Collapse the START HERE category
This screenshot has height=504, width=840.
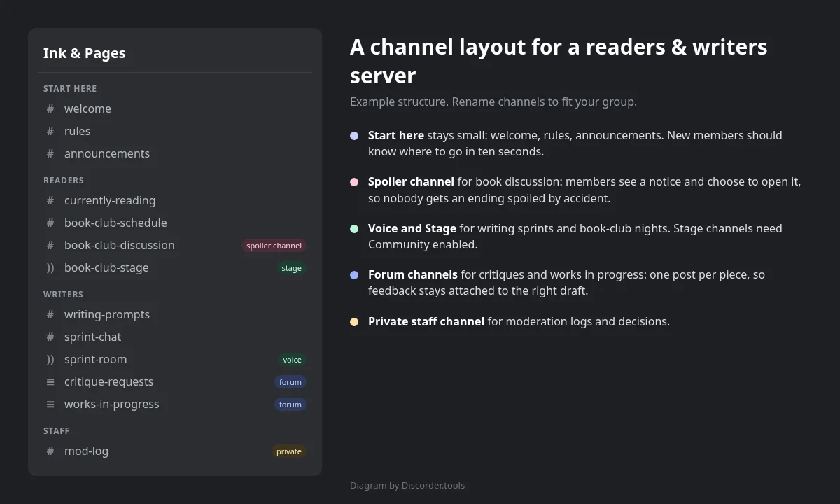[x=70, y=89]
